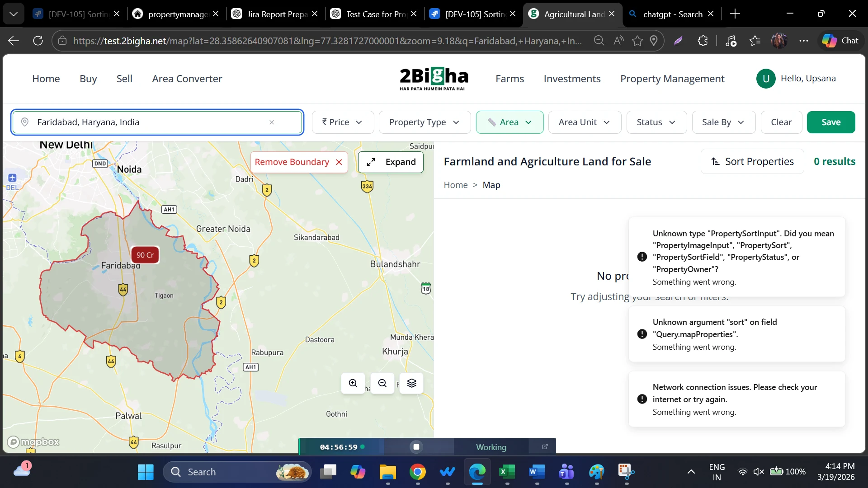Go to the Area Converter menu item

tap(187, 79)
